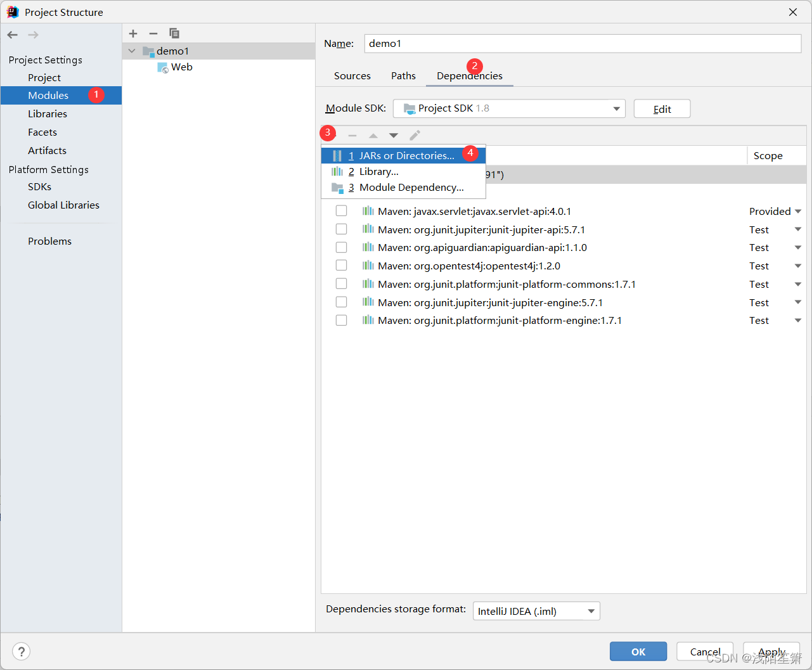The image size is (812, 670).
Task: Click the copy module icon in the tree toolbar
Action: click(174, 34)
